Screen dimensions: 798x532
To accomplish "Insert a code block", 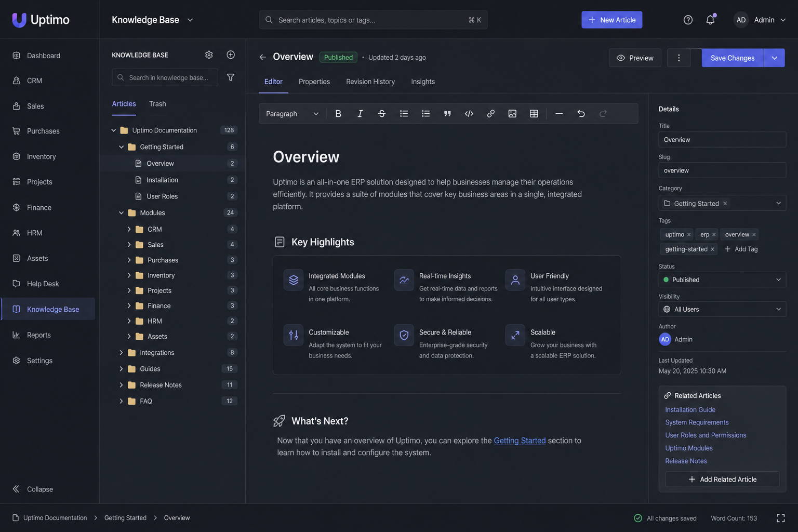I will [x=469, y=114].
